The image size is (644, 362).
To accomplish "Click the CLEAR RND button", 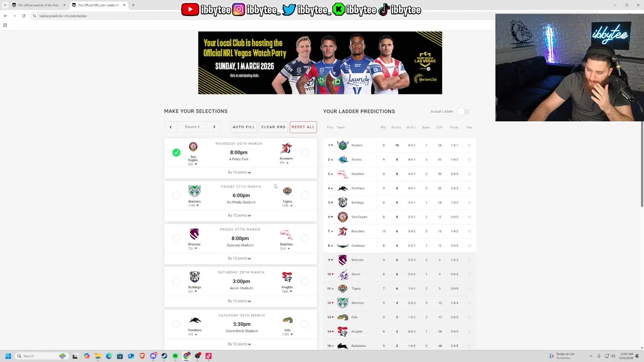I will point(273,127).
